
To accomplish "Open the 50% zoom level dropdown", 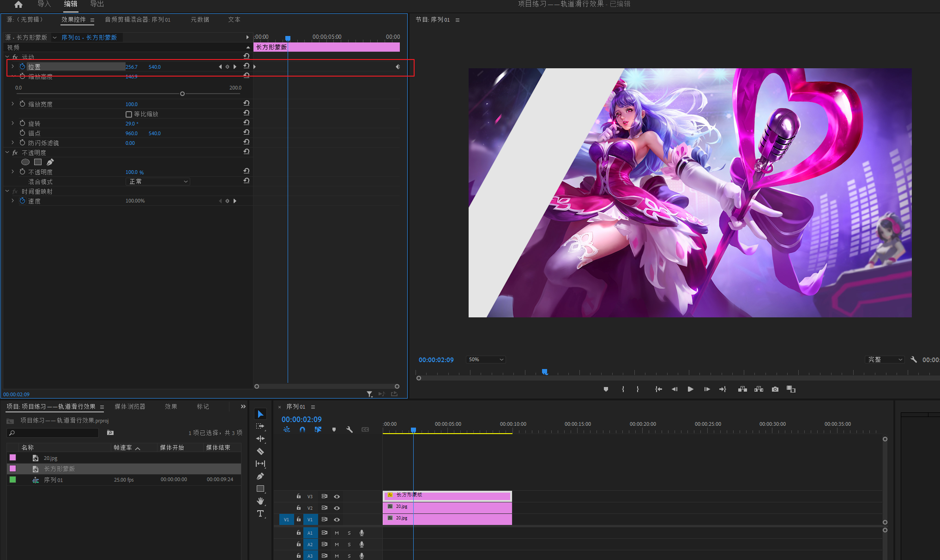I will (x=486, y=359).
